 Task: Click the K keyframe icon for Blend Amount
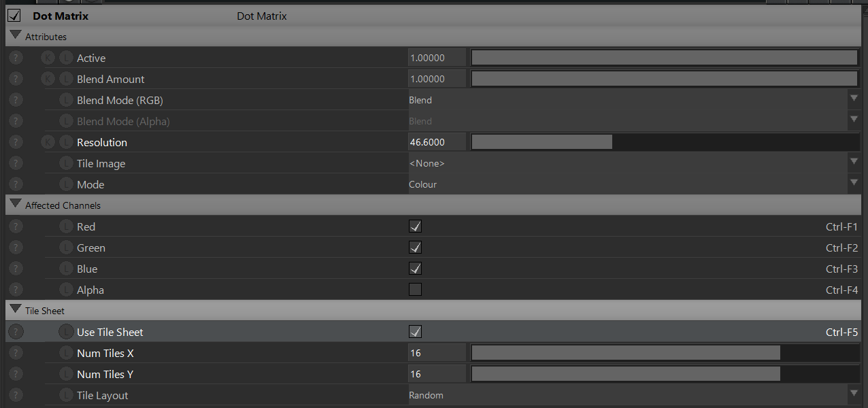(48, 79)
